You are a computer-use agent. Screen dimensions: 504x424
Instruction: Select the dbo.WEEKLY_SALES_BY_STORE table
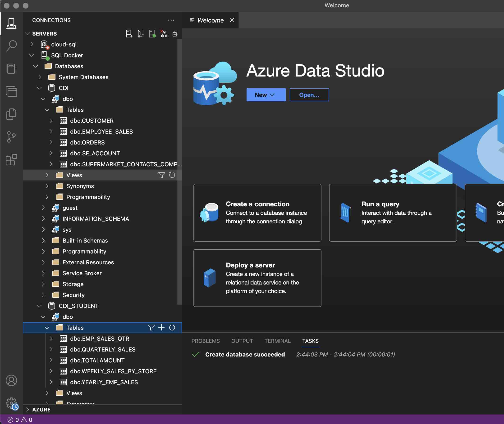[x=113, y=371]
